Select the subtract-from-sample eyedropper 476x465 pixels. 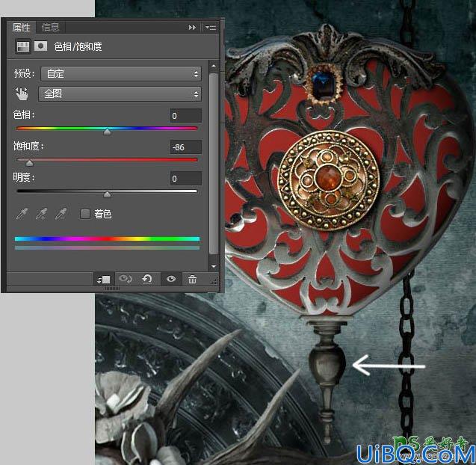point(61,214)
